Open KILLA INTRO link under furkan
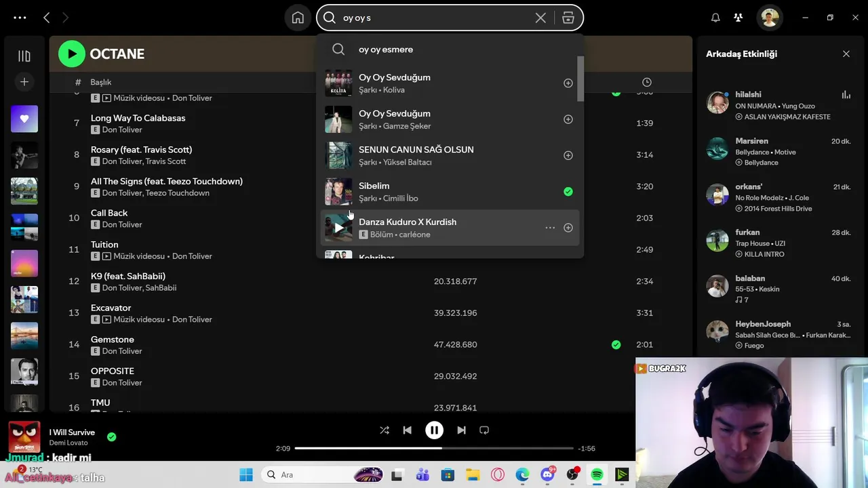 coord(764,254)
